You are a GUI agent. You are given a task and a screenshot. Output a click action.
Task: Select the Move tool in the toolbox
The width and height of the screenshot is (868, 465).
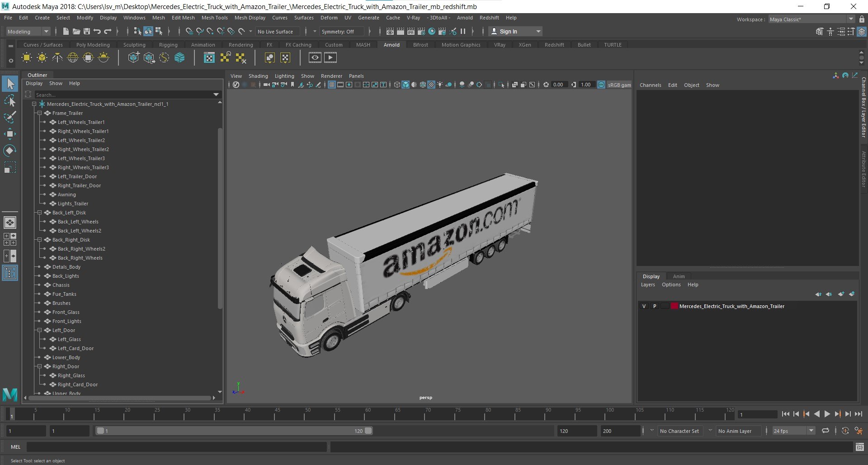tap(10, 133)
